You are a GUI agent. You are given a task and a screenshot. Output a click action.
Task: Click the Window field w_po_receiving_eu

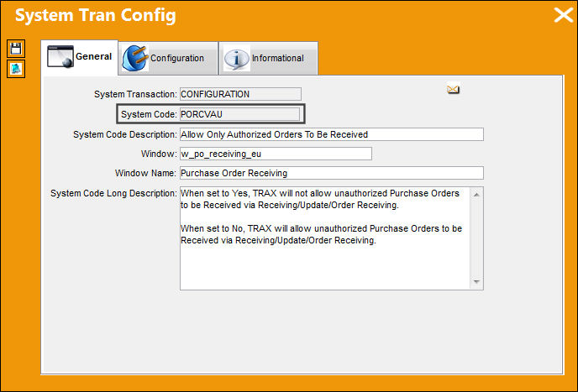(276, 154)
